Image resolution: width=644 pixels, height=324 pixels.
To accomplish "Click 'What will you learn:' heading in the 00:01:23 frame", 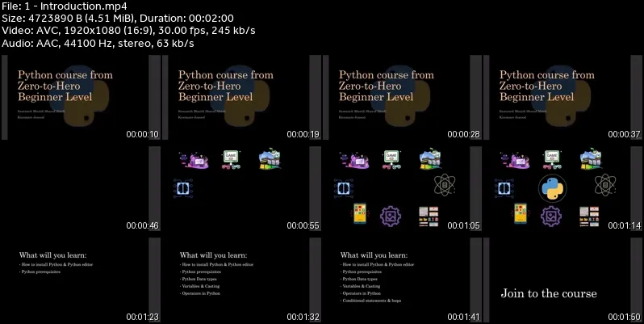I will pyautogui.click(x=53, y=255).
